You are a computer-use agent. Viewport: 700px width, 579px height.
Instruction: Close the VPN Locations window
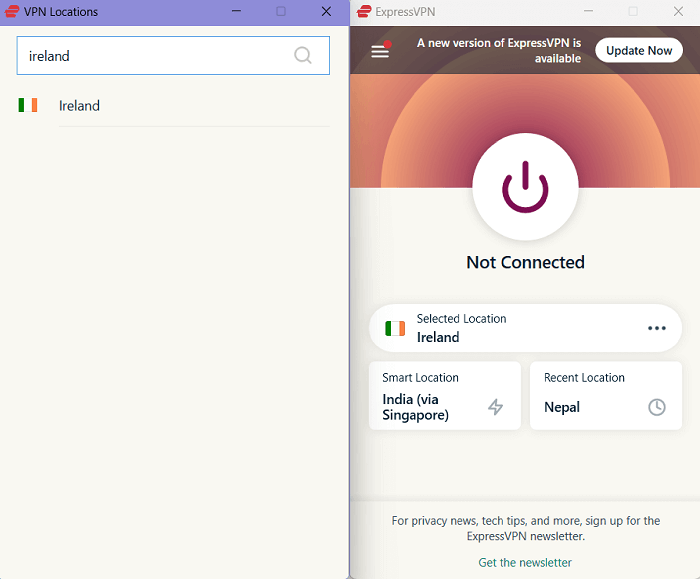coord(326,12)
